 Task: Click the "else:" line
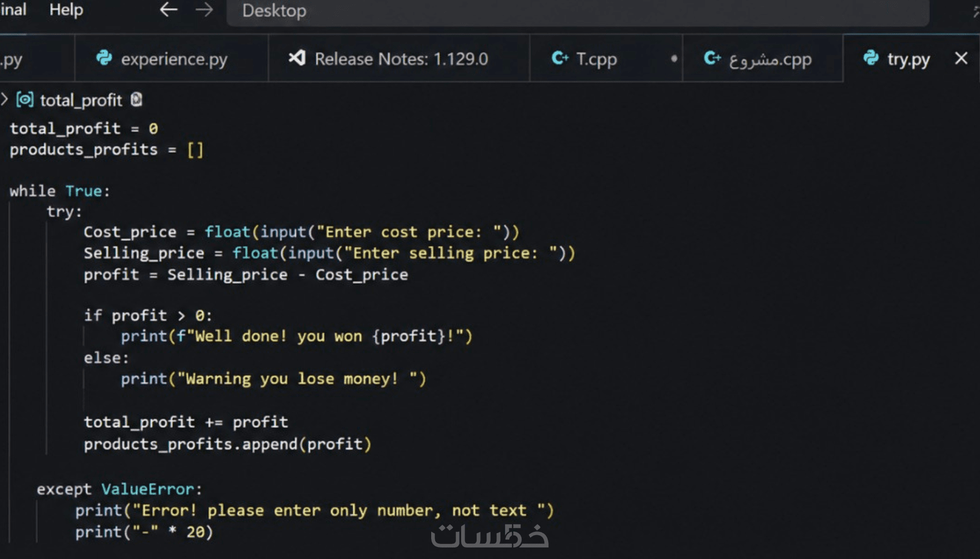click(x=107, y=358)
